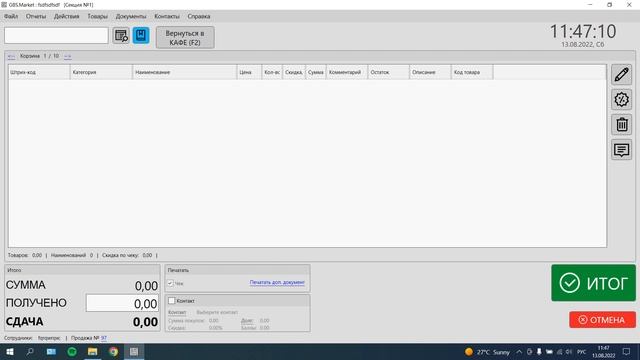Open the Контакты menu

pyautogui.click(x=167, y=16)
